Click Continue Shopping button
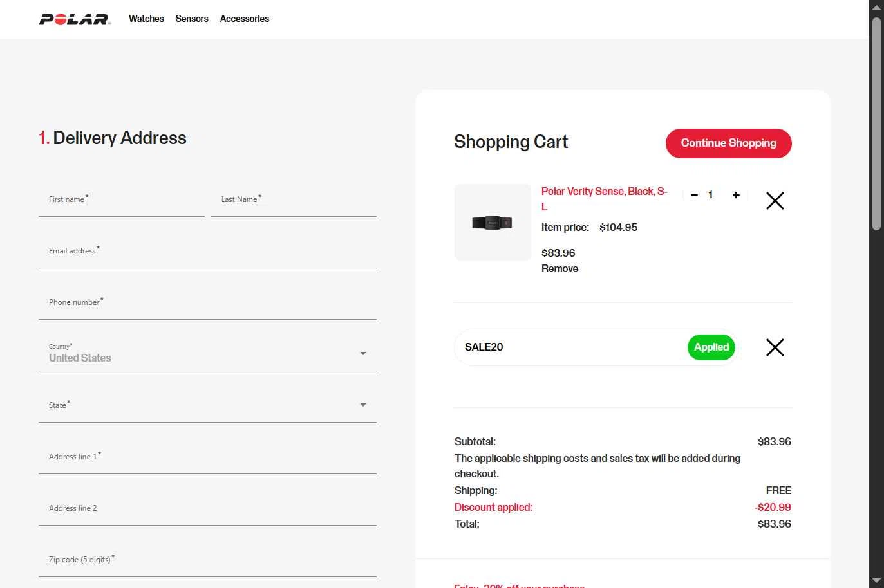Screen dimensions: 884x588 point(729,143)
